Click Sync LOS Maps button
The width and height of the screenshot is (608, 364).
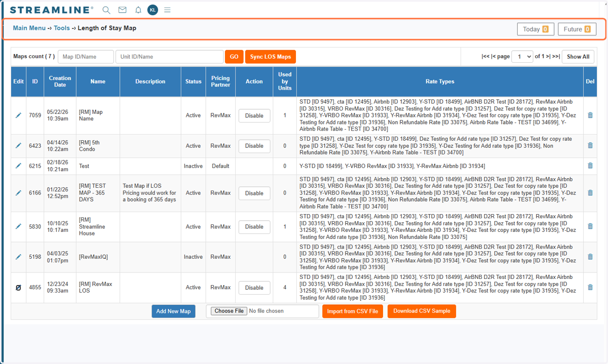point(271,57)
